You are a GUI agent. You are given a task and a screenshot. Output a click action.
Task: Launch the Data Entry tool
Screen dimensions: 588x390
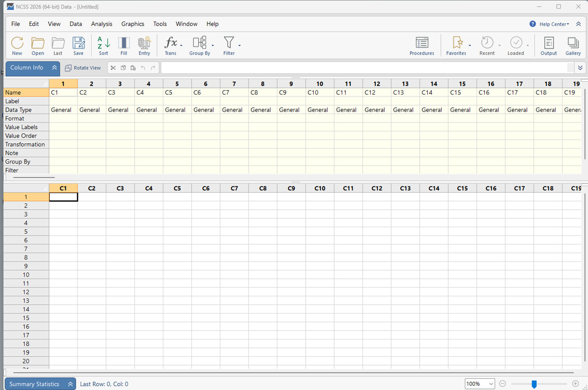(x=144, y=46)
